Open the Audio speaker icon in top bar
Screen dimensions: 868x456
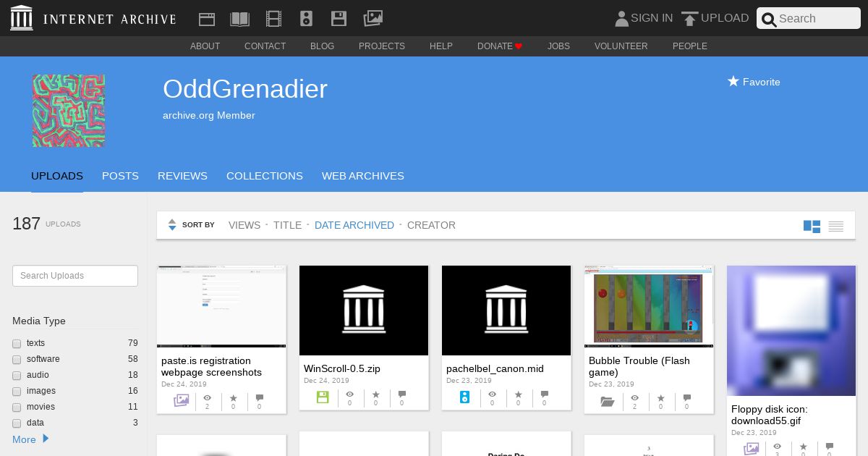click(x=306, y=19)
